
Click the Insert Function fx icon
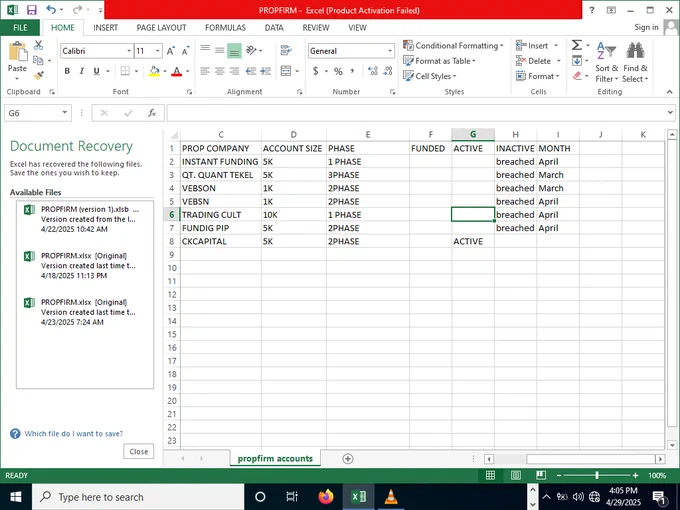[152, 113]
